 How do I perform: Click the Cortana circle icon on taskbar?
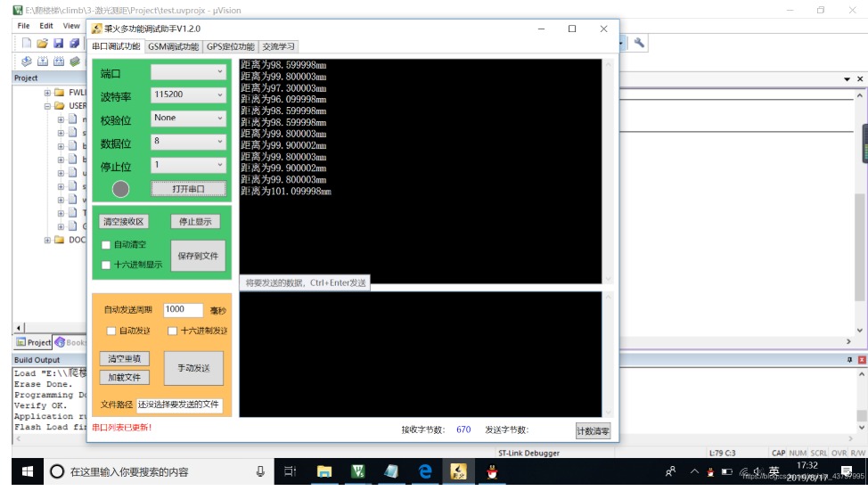tap(56, 471)
